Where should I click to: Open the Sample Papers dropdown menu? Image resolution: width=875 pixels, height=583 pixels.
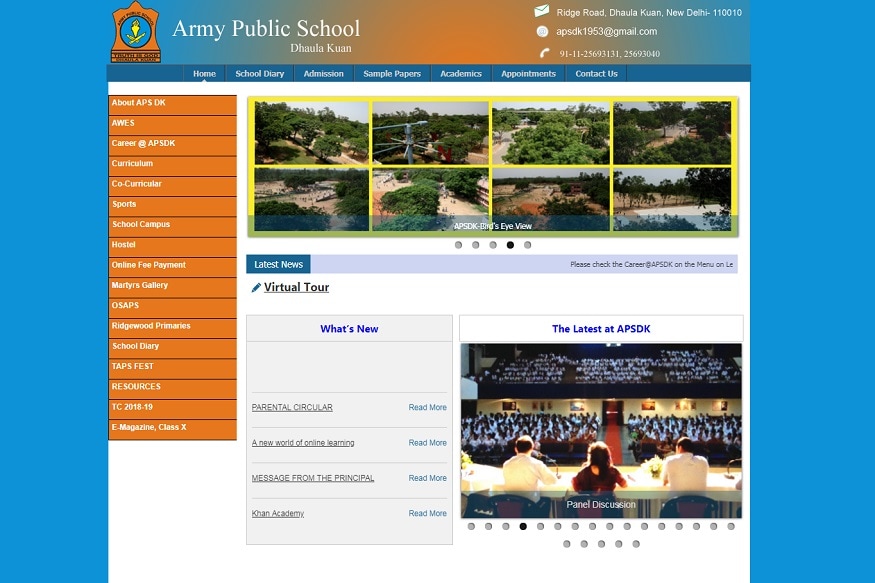(392, 73)
